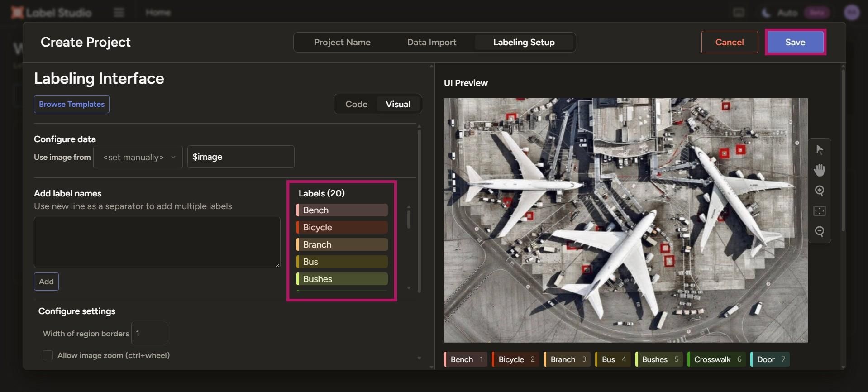The image size is (868, 392).
Task: Zoom in on the preview image
Action: pyautogui.click(x=820, y=191)
